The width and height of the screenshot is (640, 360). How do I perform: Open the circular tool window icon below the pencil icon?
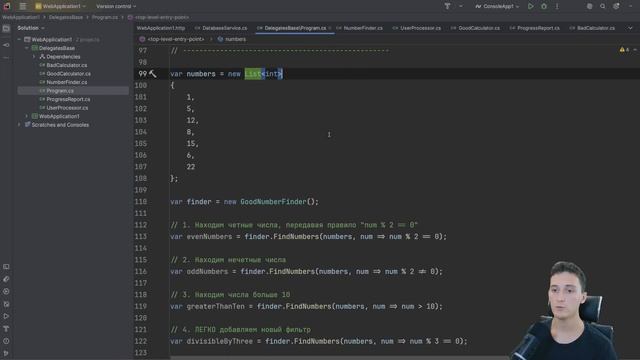(x=6, y=291)
